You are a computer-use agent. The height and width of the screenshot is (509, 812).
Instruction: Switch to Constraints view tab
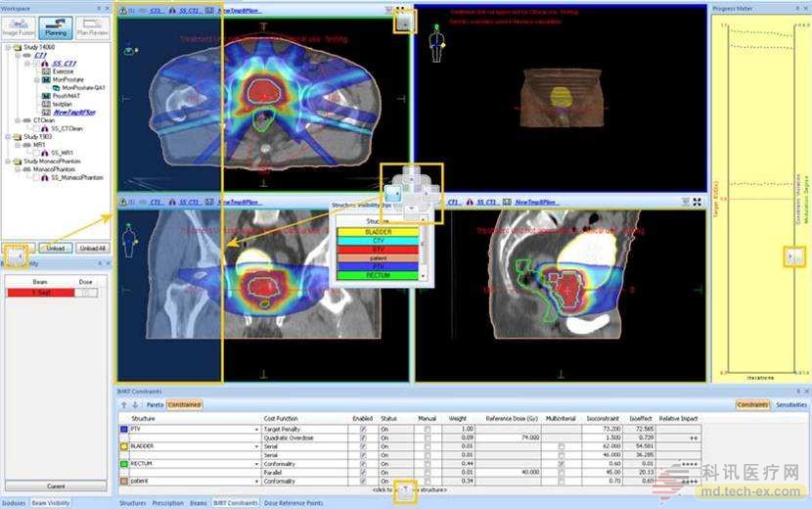tap(752, 405)
